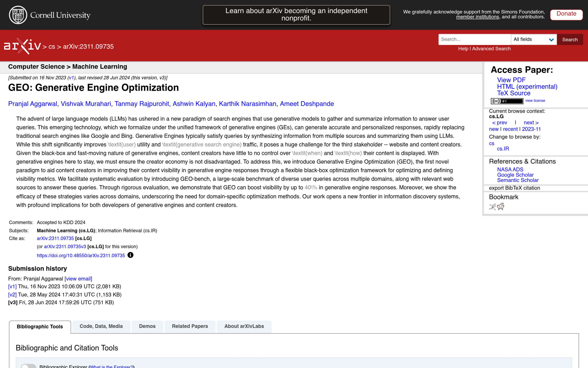Open the Related Papers tab
Screen dimensions: 588x368
[190, 326]
